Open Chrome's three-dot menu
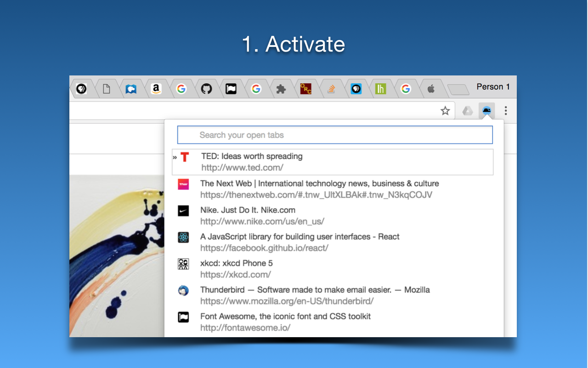The height and width of the screenshot is (368, 588). point(506,110)
